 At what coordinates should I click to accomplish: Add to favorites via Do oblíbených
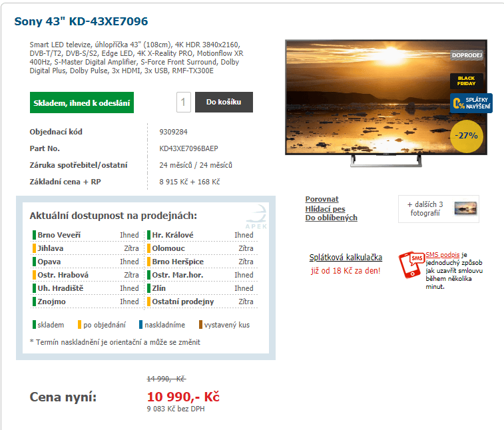[x=331, y=218]
